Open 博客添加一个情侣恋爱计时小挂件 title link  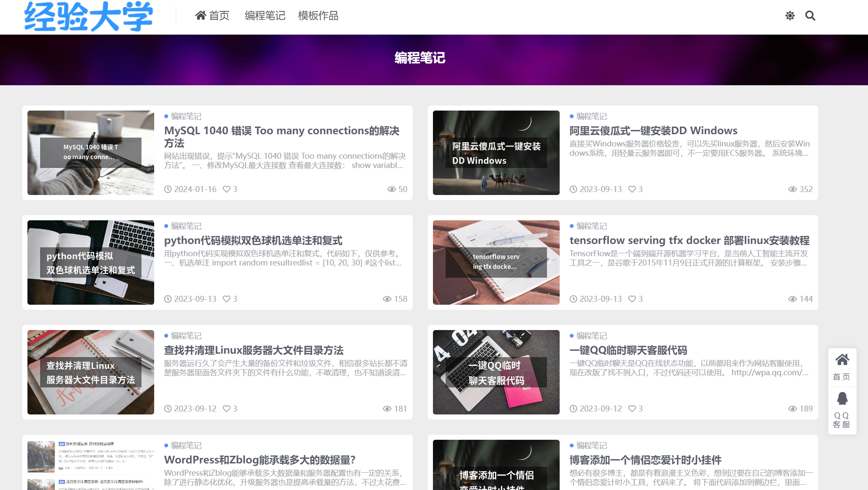645,460
